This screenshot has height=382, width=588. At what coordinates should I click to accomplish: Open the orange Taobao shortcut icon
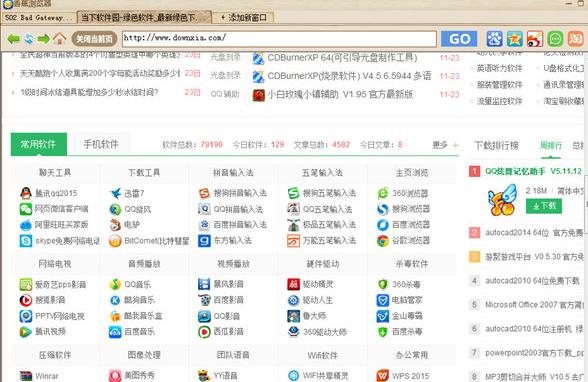point(575,39)
